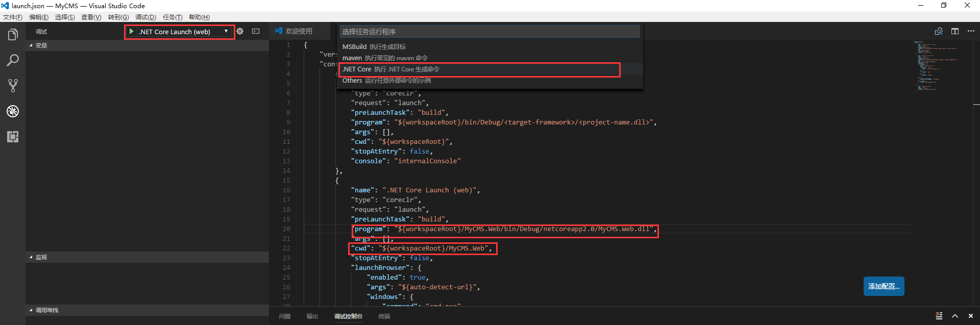The width and height of the screenshot is (980, 325).
Task: Open the Source Control view
Action: [13, 86]
